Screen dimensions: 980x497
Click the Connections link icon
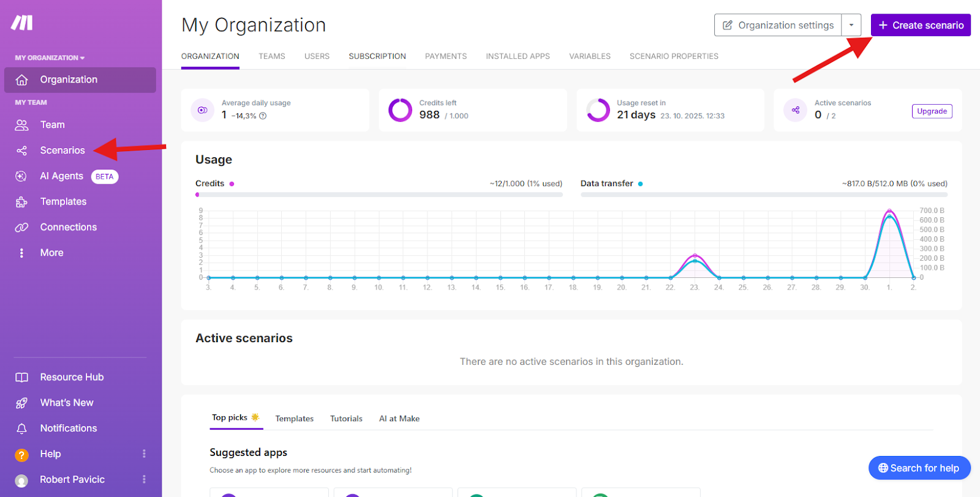coord(21,227)
